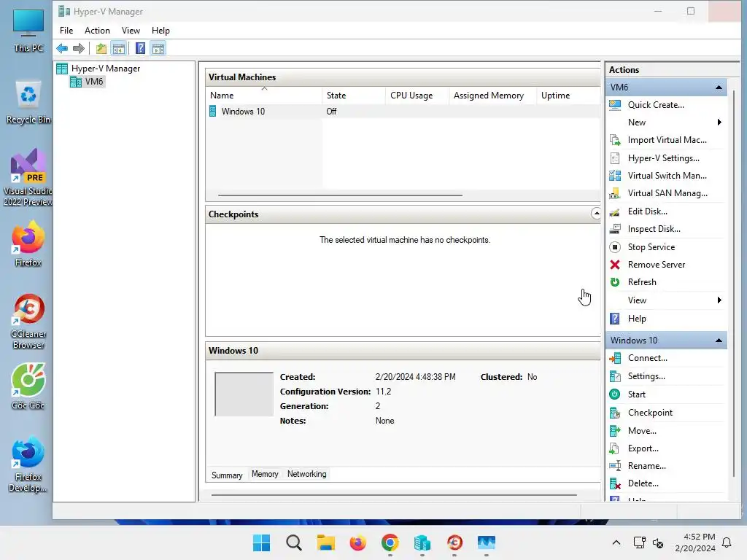Collapse the VM6 actions section
The height and width of the screenshot is (560, 747).
(x=719, y=87)
